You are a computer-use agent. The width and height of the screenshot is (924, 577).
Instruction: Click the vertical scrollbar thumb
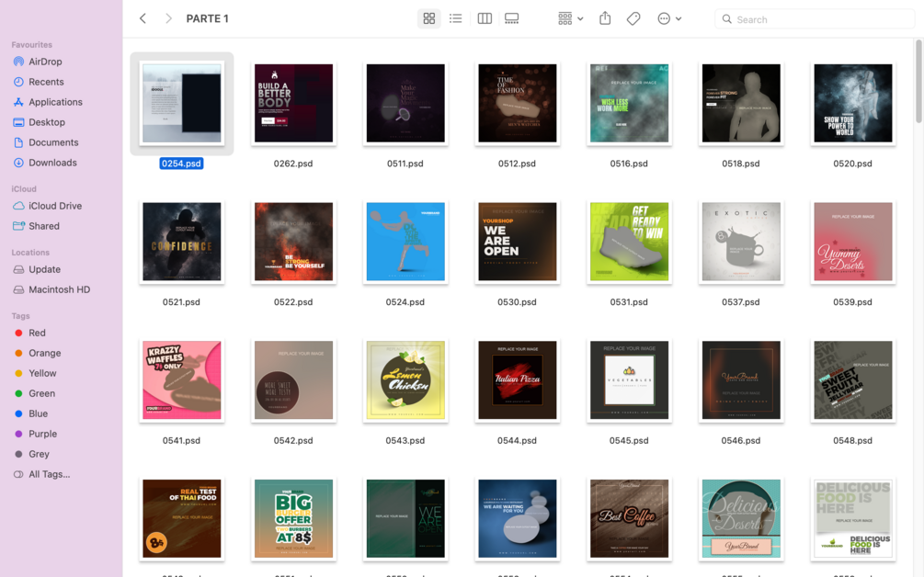(918, 81)
